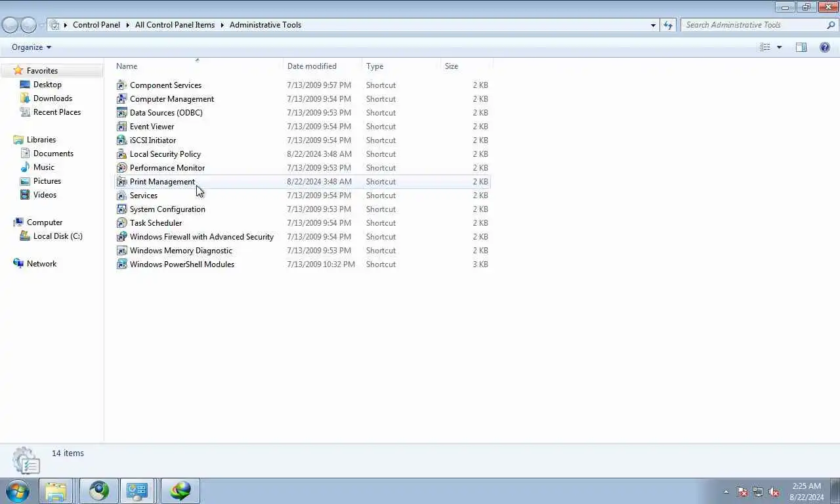Viewport: 840px width, 504px height.
Task: Select Computer in the navigation pane
Action: (45, 222)
